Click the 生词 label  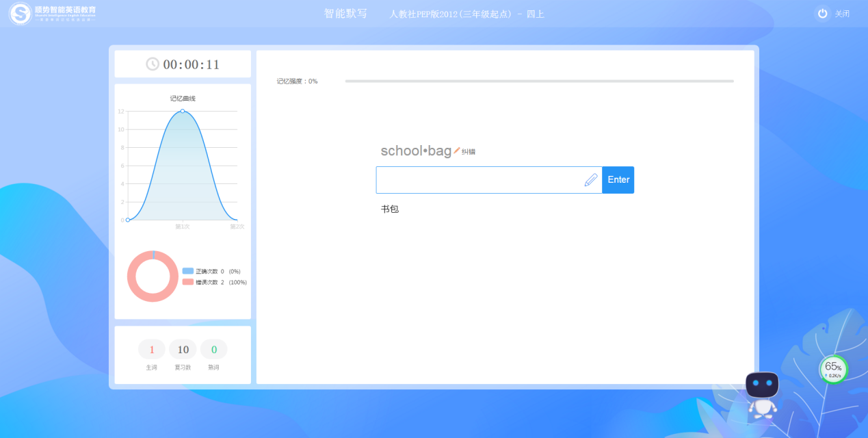(x=151, y=368)
